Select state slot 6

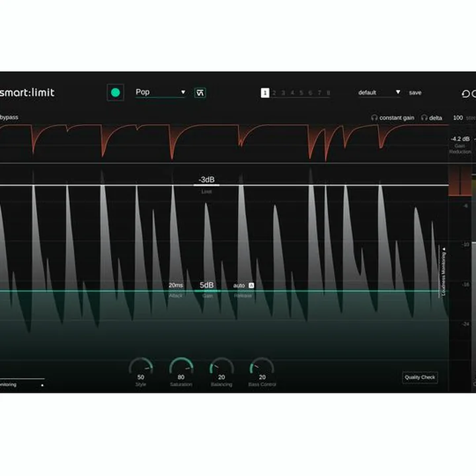click(310, 93)
